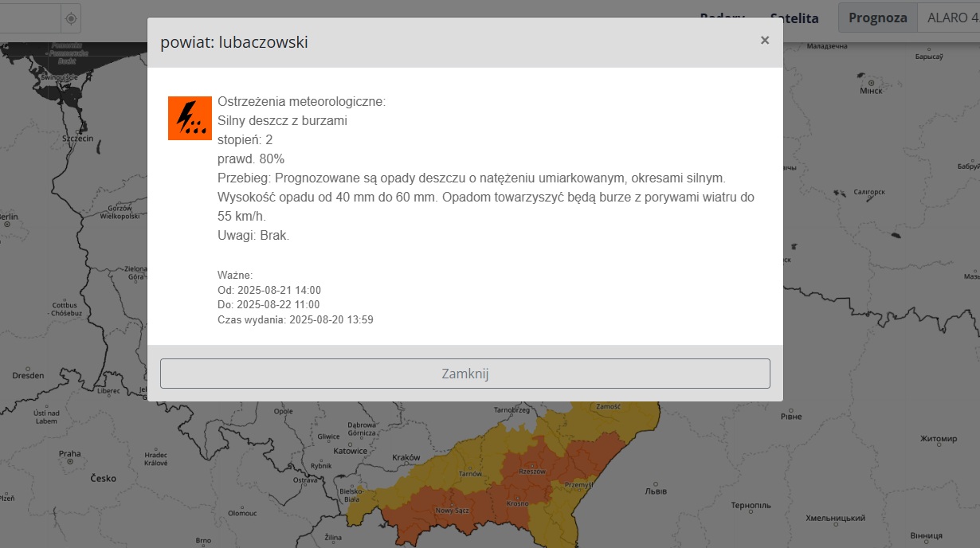This screenshot has height=548, width=980.
Task: Select the Tarnów yellow warning area
Action: 470,473
